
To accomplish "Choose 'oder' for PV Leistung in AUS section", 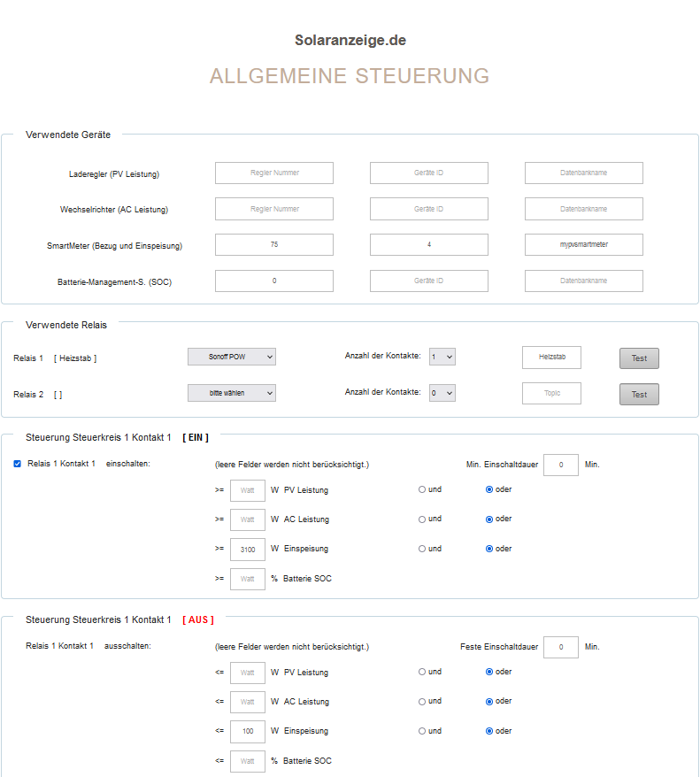I will click(489, 672).
